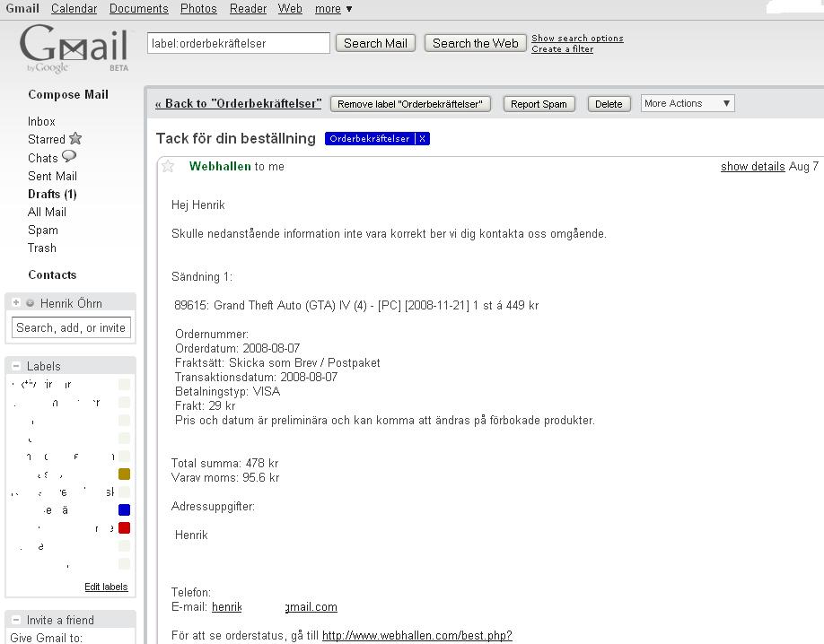Open Calendar from top bar
Image resolution: width=824 pixels, height=644 pixels.
pyautogui.click(x=75, y=9)
